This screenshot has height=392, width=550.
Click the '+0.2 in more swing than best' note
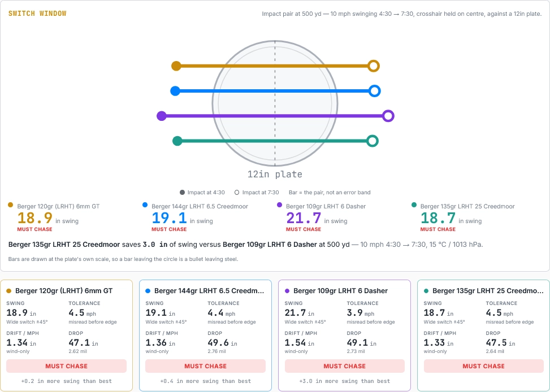coord(66,381)
